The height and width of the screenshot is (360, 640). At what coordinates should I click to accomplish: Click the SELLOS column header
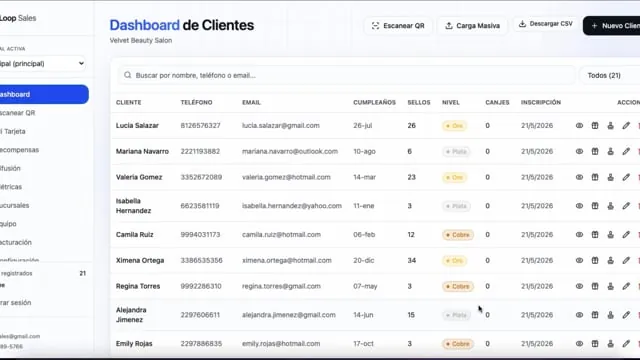pos(419,102)
